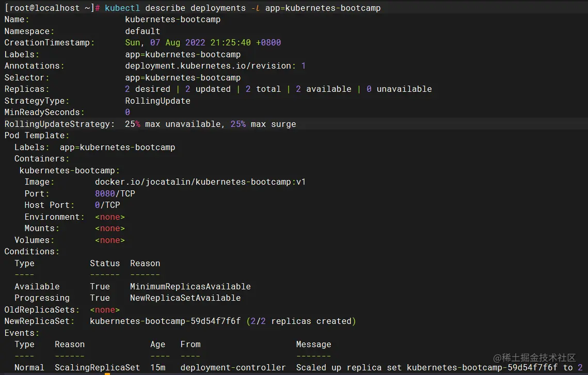
Task: Click the container name kubernetes-bootcamp: line
Action: coord(69,170)
